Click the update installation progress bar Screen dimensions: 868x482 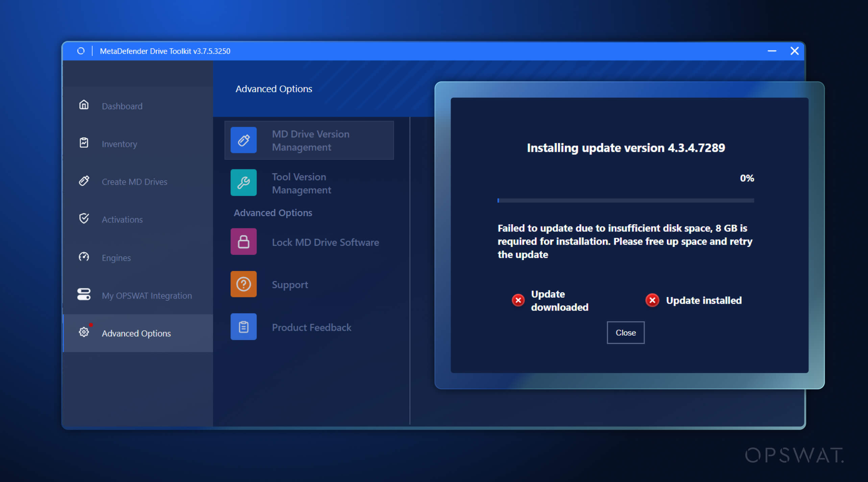click(x=625, y=200)
